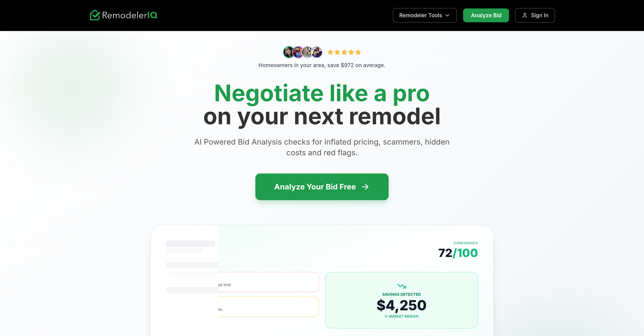Select the $4,250 savings detected card
The image size is (644, 336).
pyautogui.click(x=401, y=300)
